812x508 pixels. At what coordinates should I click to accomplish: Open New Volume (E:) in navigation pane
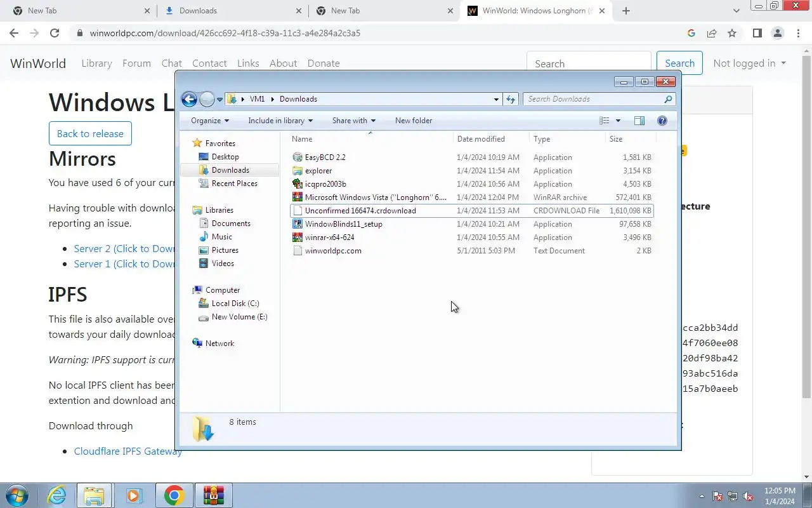point(240,317)
